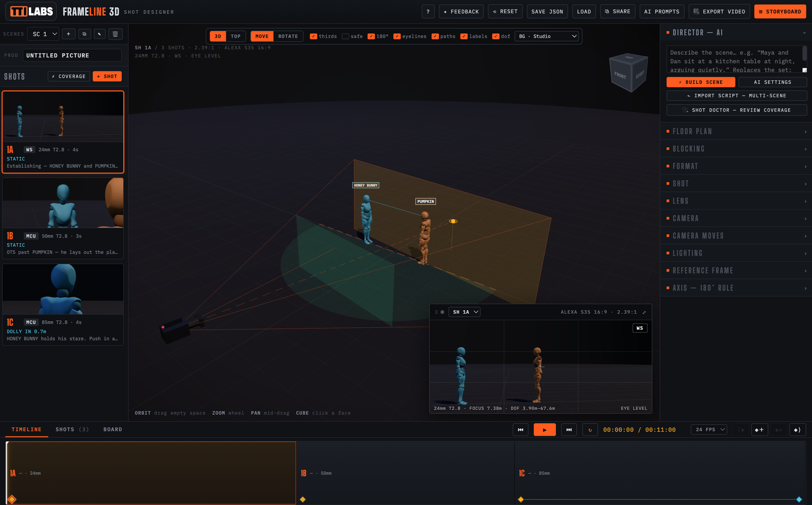Toggle the dof checkbox
The width and height of the screenshot is (812, 505).
[x=496, y=37]
